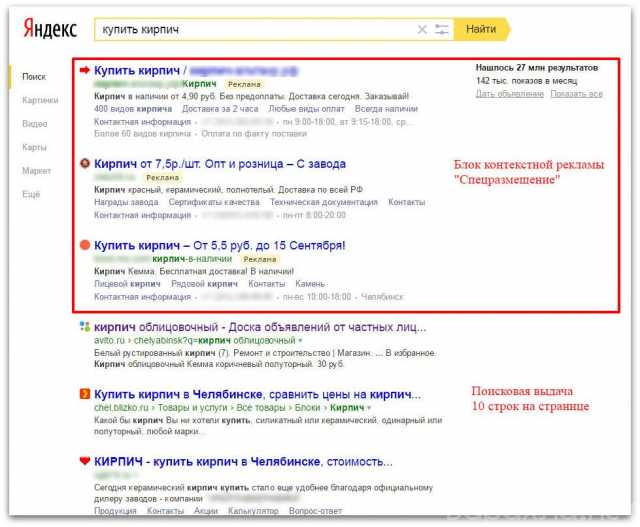Open 'Контактная информация' of 5,5 руб. ad
Screen dimensions: 640x527
142,297
